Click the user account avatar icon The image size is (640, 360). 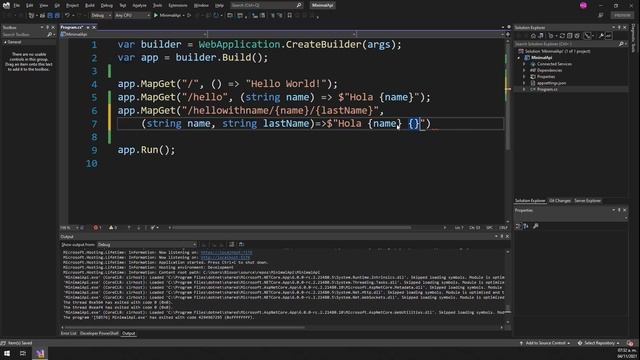pyautogui.click(x=583, y=5)
